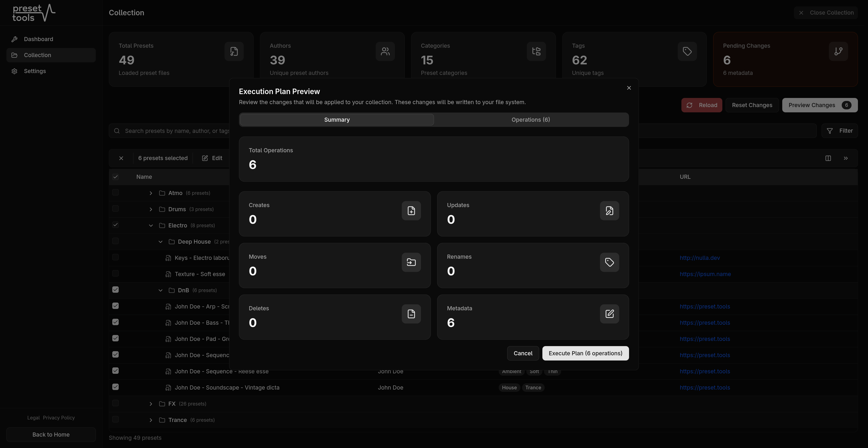Switch to the Operations (6) tab
868x448 pixels.
(530, 120)
